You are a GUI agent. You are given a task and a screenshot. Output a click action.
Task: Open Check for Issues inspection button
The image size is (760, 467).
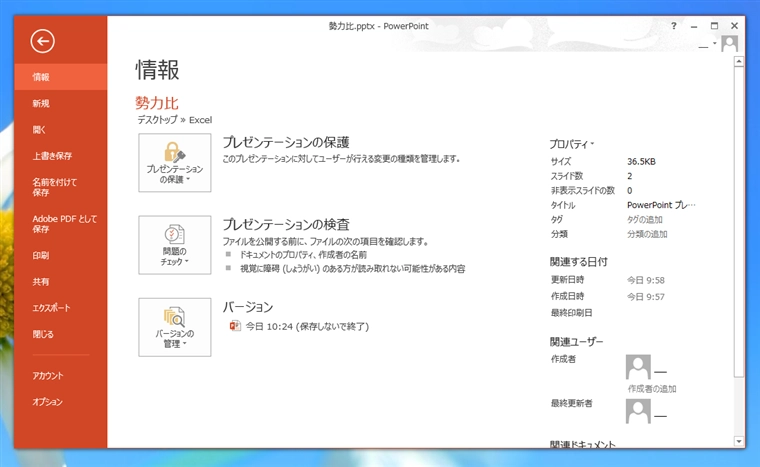175,245
